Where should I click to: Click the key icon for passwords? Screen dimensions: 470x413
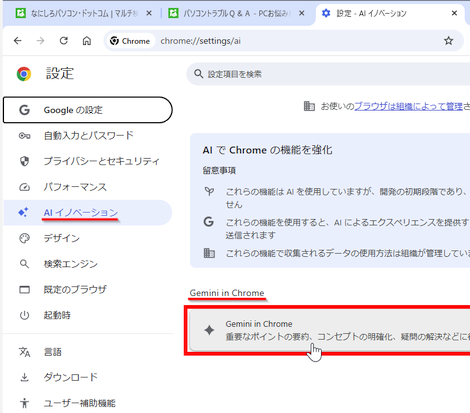(x=24, y=136)
